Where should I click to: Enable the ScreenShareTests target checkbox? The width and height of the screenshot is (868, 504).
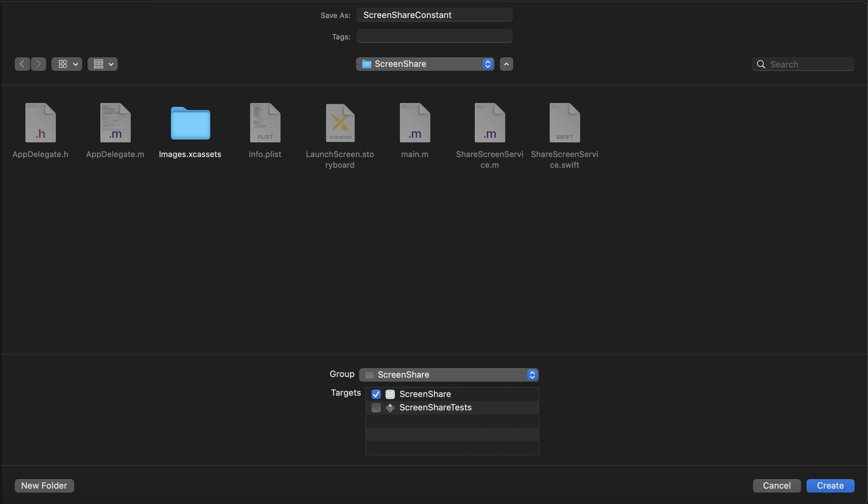point(376,408)
